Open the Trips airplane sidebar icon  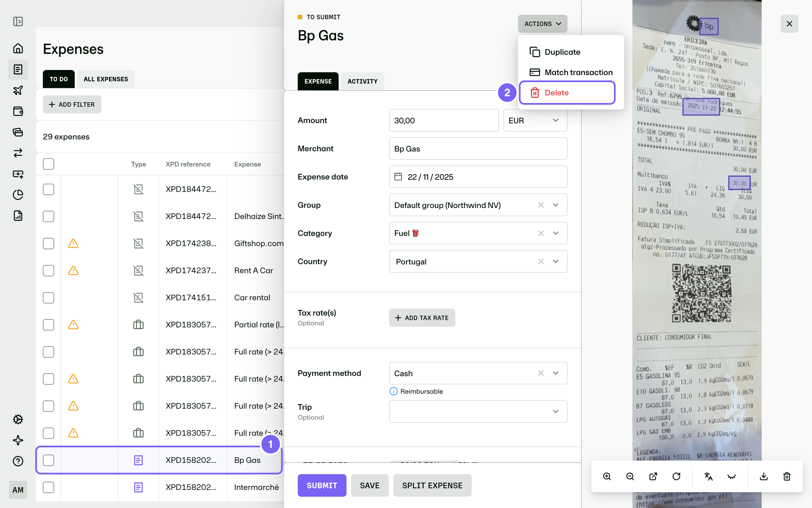click(x=18, y=90)
